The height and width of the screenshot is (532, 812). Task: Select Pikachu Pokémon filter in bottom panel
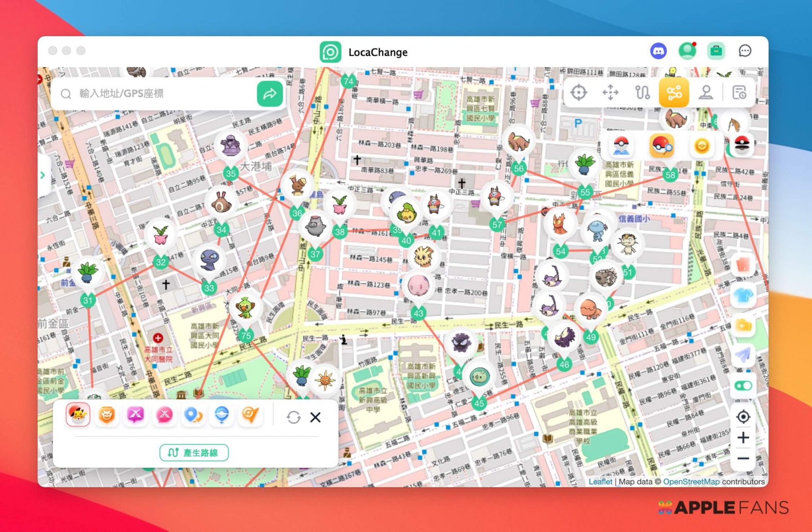coord(78,415)
